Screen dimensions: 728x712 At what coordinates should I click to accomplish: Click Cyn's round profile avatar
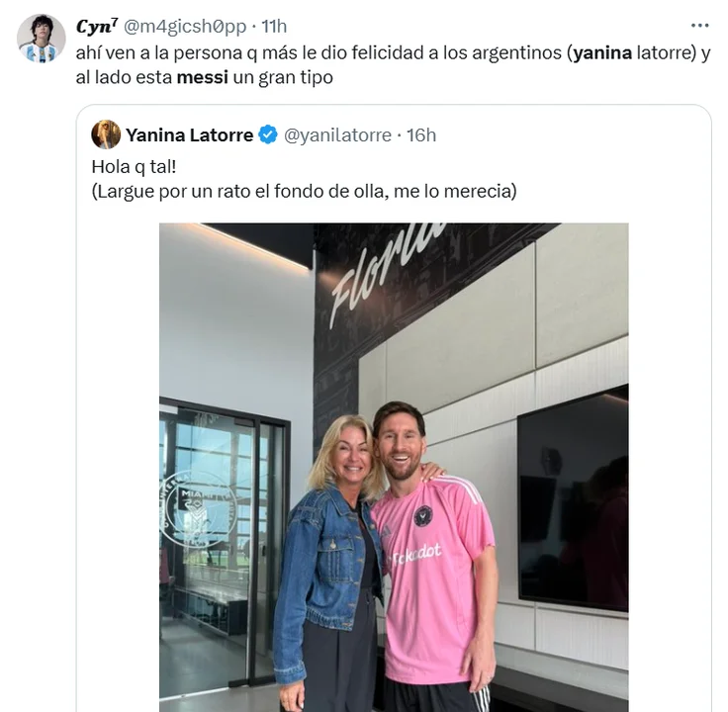pyautogui.click(x=41, y=38)
